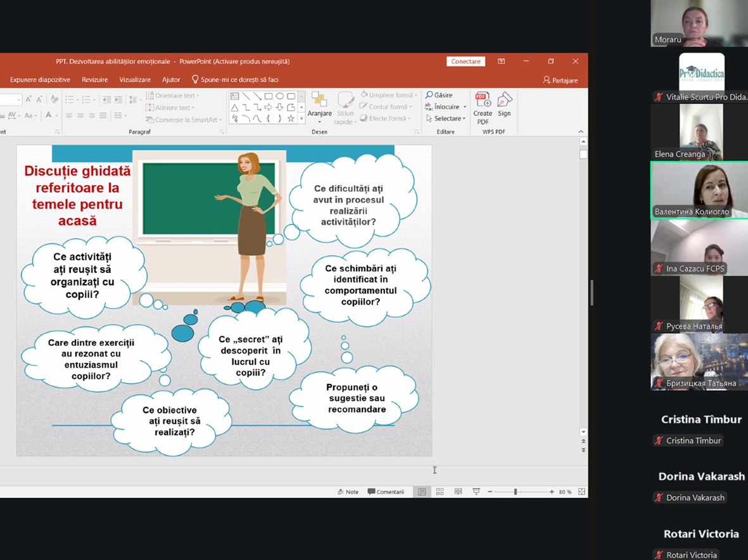This screenshot has height=560, width=748.
Task: Toggle the Comentarii pane
Action: point(386,492)
